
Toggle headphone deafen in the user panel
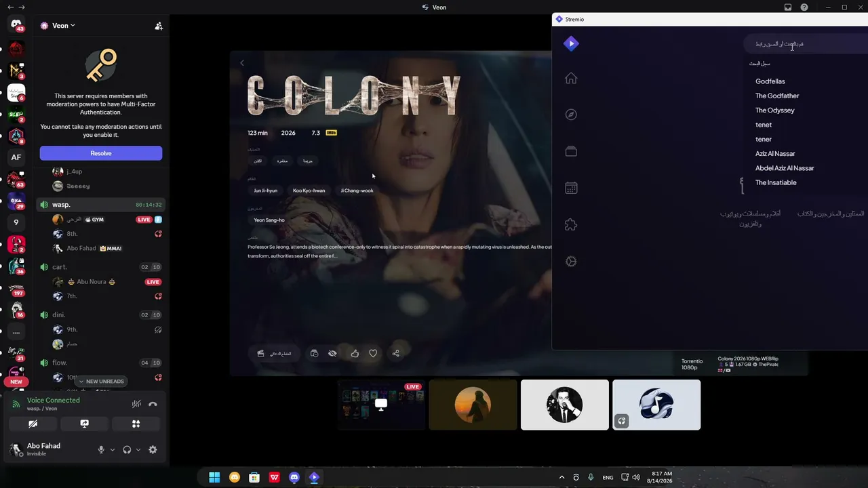pyautogui.click(x=127, y=449)
